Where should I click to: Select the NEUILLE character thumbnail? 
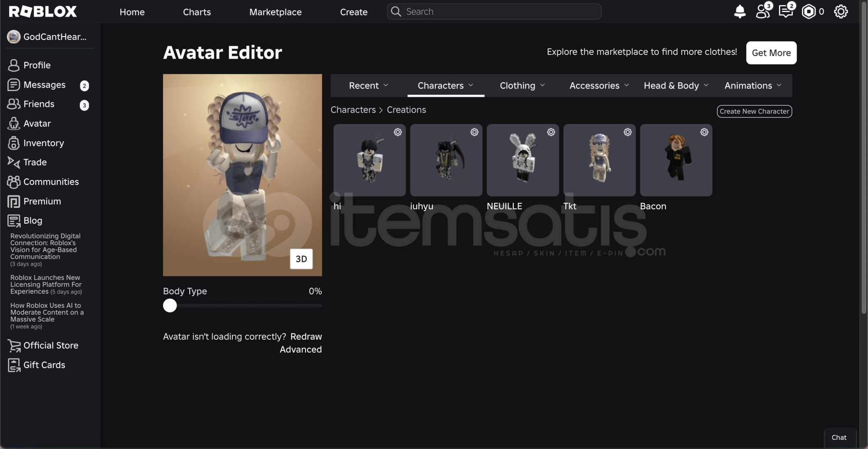[x=523, y=160]
